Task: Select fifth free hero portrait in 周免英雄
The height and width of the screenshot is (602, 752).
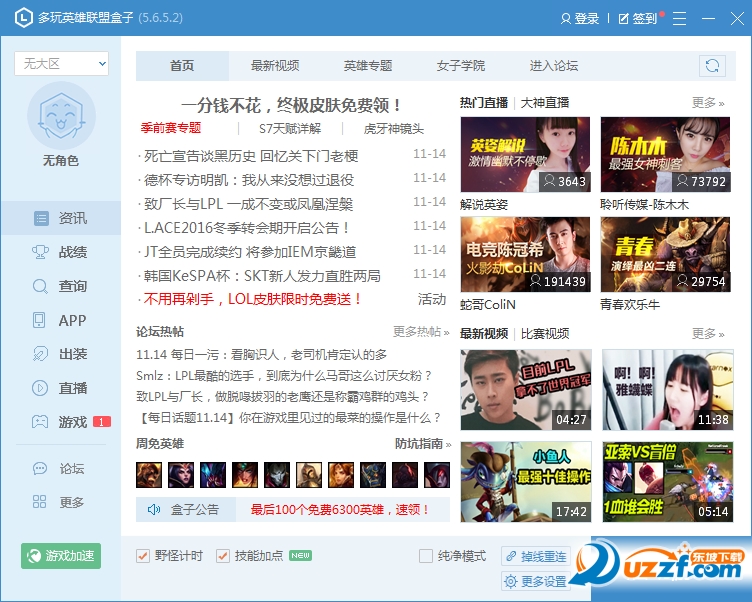Action: pos(277,475)
